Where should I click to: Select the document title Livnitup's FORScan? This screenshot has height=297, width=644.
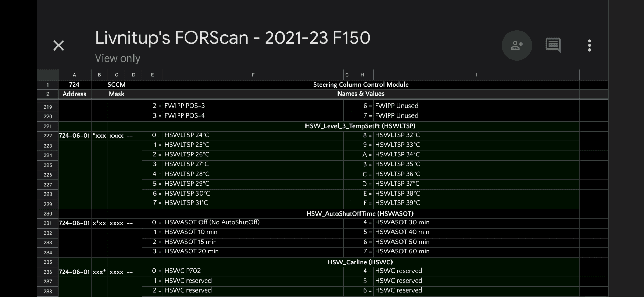click(233, 38)
